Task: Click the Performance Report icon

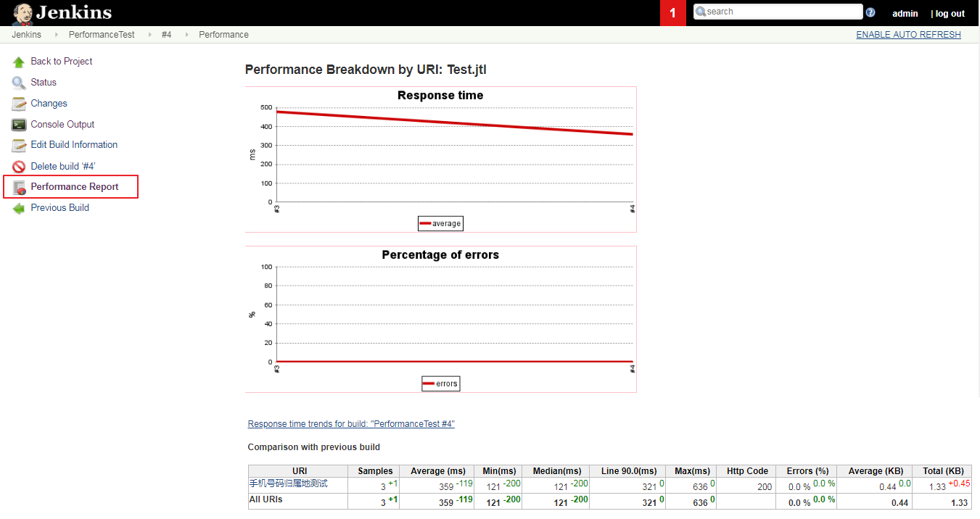Action: coord(20,187)
